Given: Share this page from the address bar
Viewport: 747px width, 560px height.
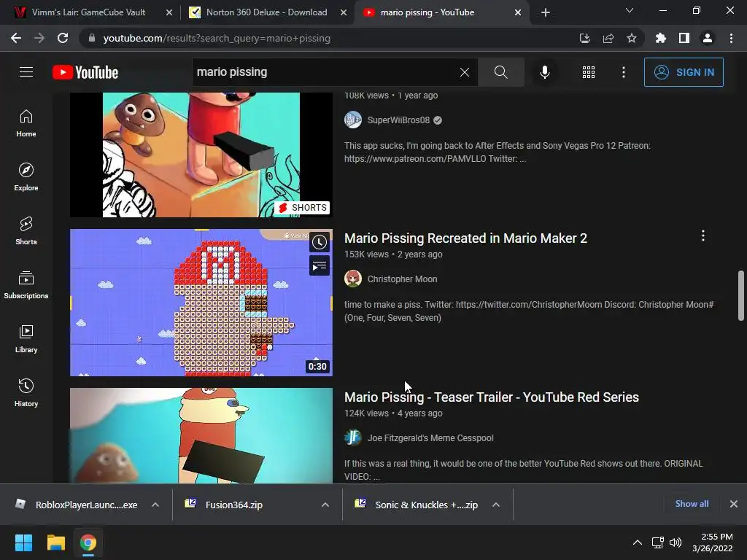Looking at the screenshot, I should coord(608,38).
